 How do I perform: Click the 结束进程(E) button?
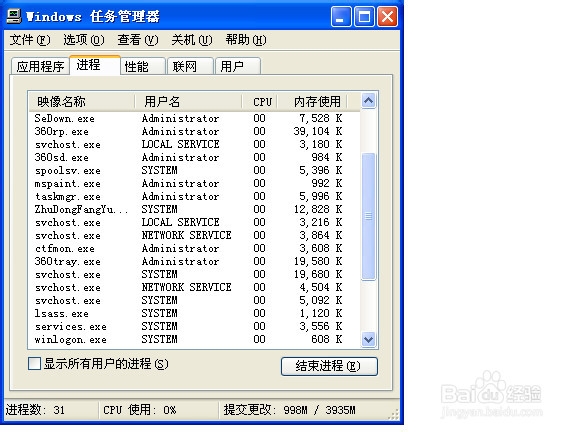point(329,366)
